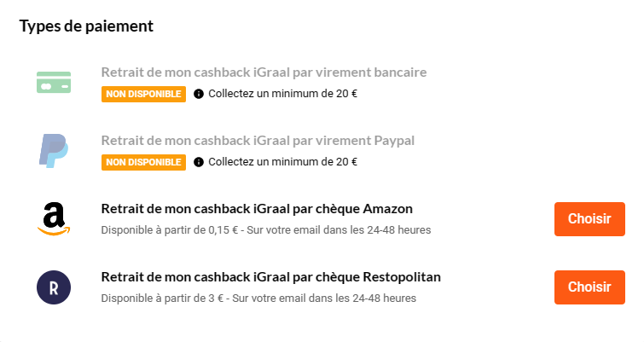Select 'Retrait par virement bancaire' title
This screenshot has width=644, height=342.
[264, 72]
